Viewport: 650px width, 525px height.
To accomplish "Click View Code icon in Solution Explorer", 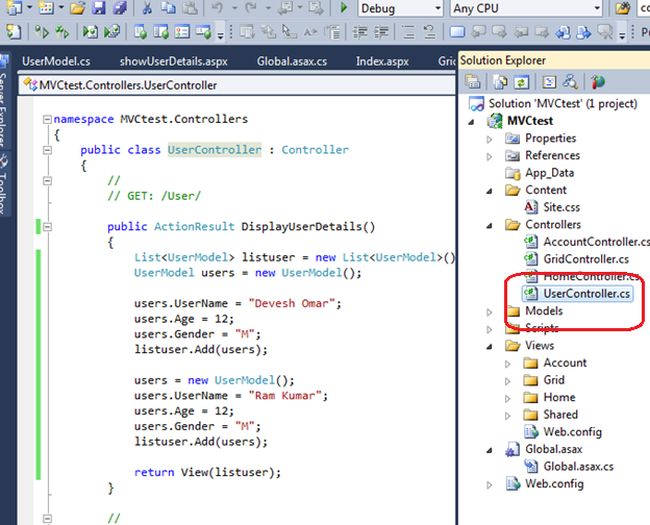I will [549, 82].
